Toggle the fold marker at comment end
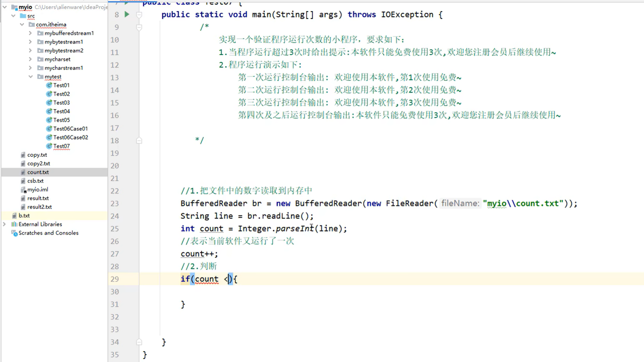Image resolution: width=644 pixels, height=362 pixels. click(139, 141)
